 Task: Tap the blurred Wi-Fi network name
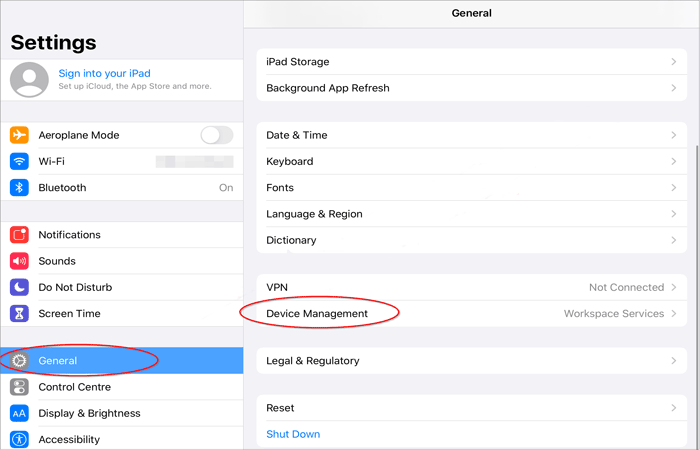[x=195, y=161]
